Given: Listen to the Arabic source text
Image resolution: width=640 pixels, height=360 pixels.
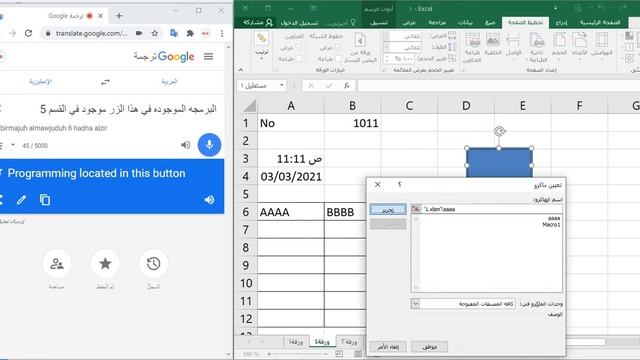Looking at the screenshot, I should coord(186,145).
